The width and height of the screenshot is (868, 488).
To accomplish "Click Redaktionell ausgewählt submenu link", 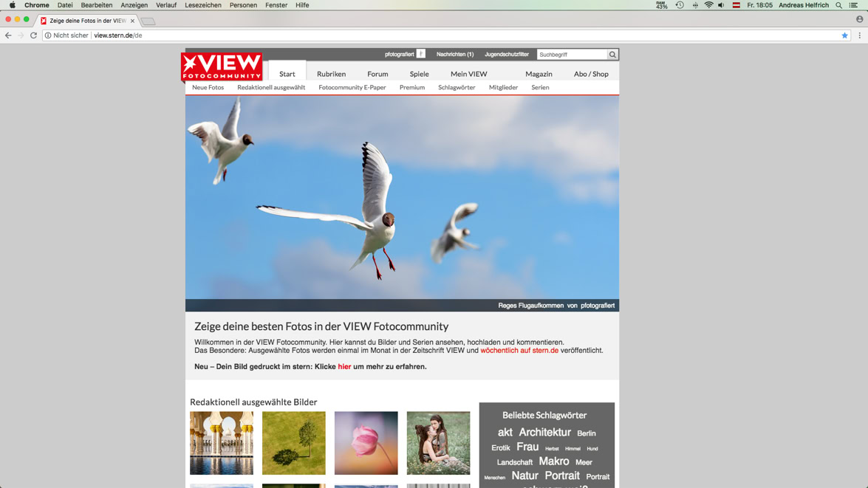I will (x=271, y=87).
